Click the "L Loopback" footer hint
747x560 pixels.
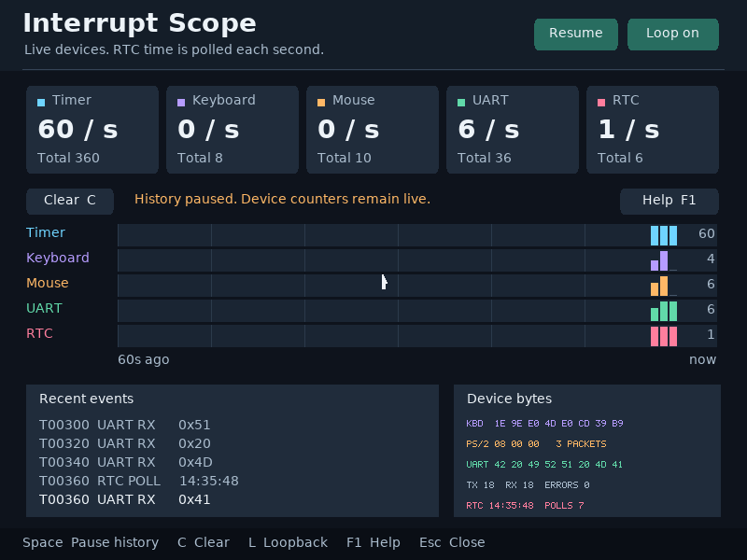tap(288, 542)
